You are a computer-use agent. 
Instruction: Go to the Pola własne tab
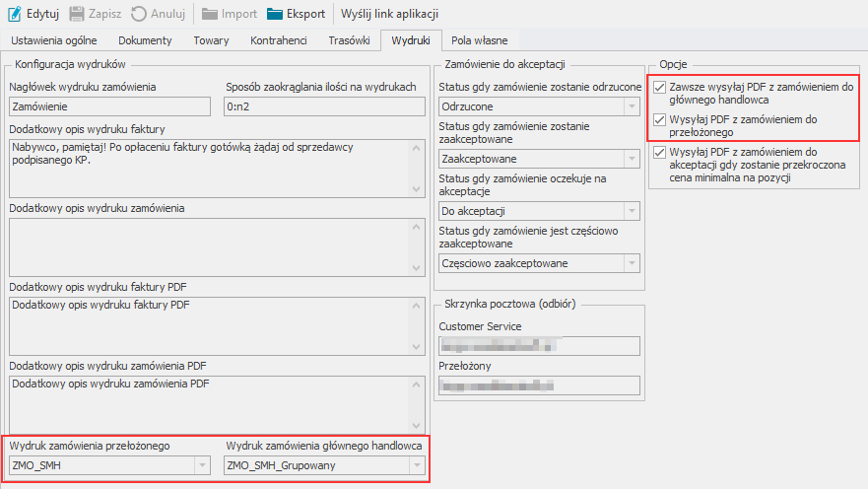(x=480, y=40)
